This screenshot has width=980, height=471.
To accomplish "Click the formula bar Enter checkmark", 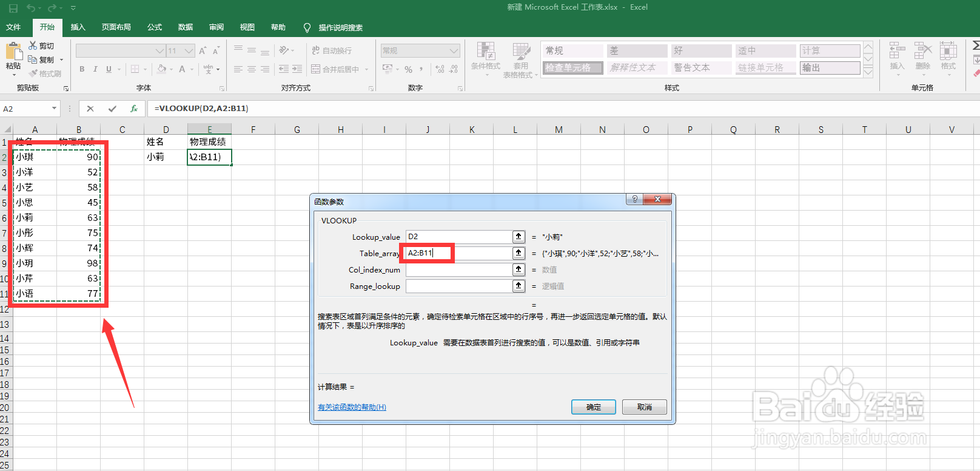I will click(112, 108).
